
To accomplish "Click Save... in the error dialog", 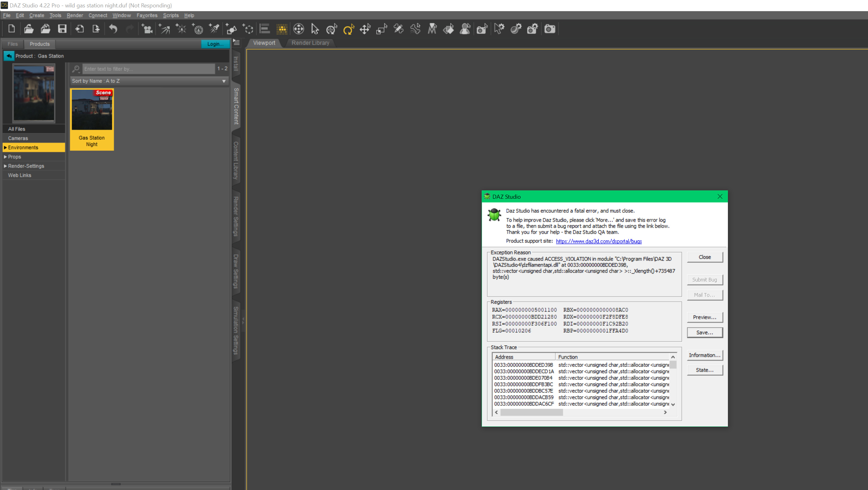I will tap(704, 333).
